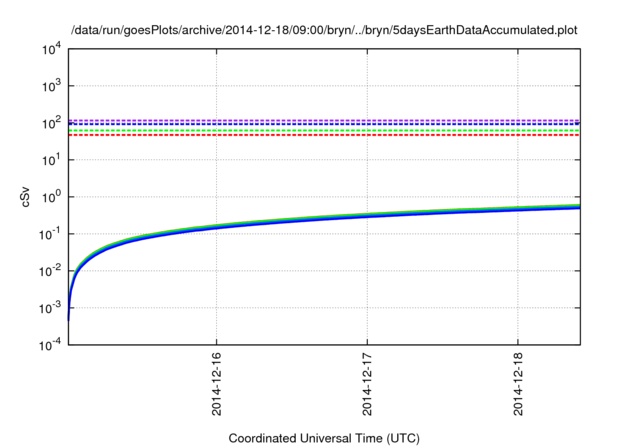Click the 10^1 y-axis label
640x448 pixels.
coord(51,160)
